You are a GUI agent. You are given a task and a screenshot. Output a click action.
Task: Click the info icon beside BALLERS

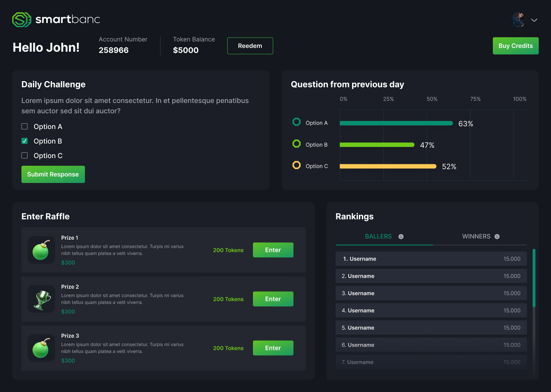pos(401,237)
